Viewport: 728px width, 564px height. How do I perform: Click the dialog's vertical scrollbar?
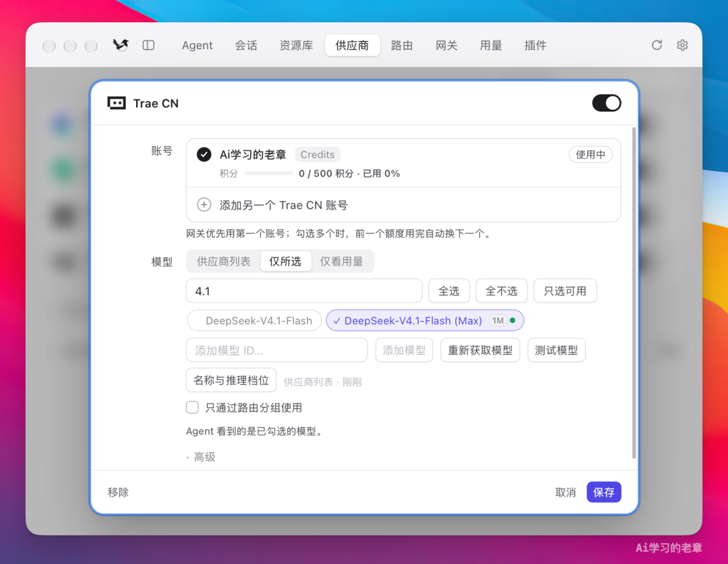coord(634,292)
